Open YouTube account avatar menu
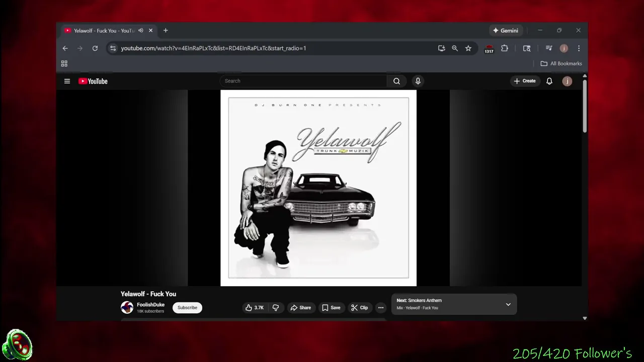This screenshot has height=362, width=644. click(x=567, y=81)
